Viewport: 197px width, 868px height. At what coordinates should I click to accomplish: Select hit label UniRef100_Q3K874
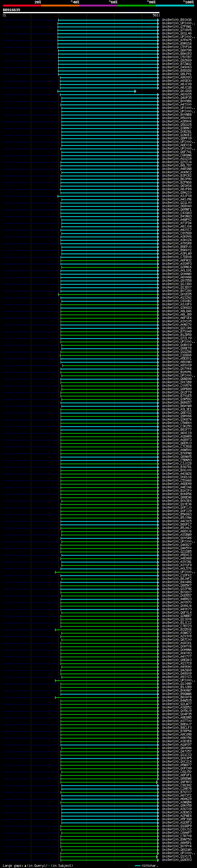click(177, 419)
